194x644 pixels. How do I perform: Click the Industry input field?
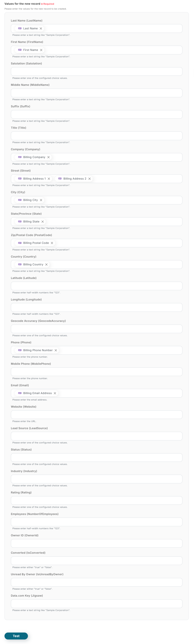(x=96, y=479)
